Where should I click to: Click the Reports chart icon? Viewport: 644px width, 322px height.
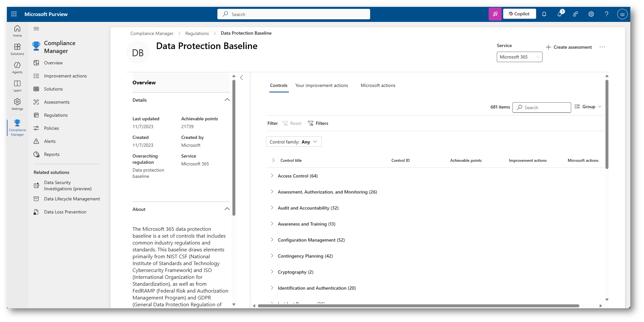pyautogui.click(x=37, y=154)
